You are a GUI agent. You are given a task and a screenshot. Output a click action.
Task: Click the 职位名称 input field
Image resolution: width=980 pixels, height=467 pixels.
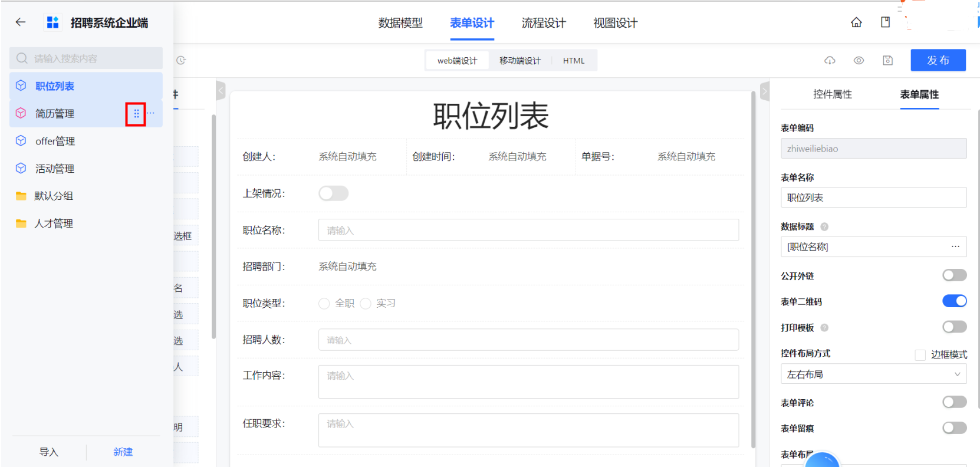pyautogui.click(x=528, y=230)
